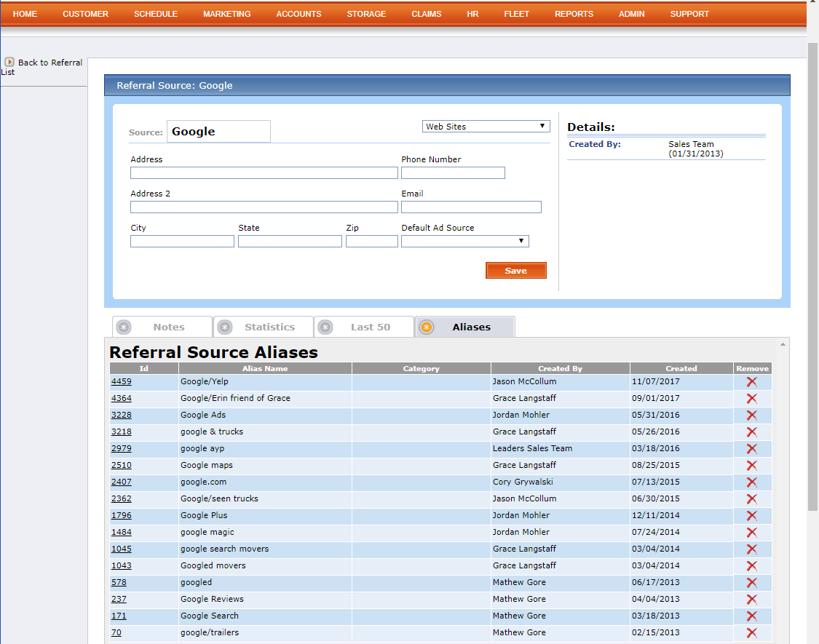Screen dimensions: 819x644
Task: Expand the Default Ad Source dropdown
Action: coord(465,241)
